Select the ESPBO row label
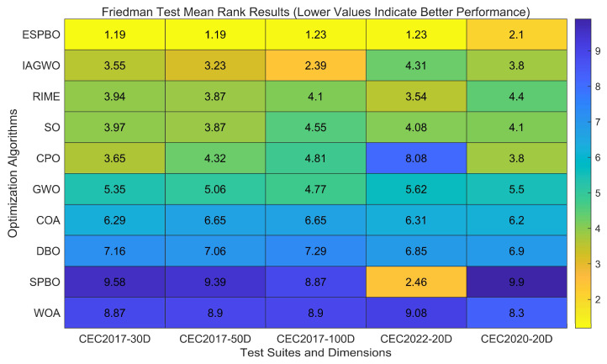 pyautogui.click(x=41, y=34)
